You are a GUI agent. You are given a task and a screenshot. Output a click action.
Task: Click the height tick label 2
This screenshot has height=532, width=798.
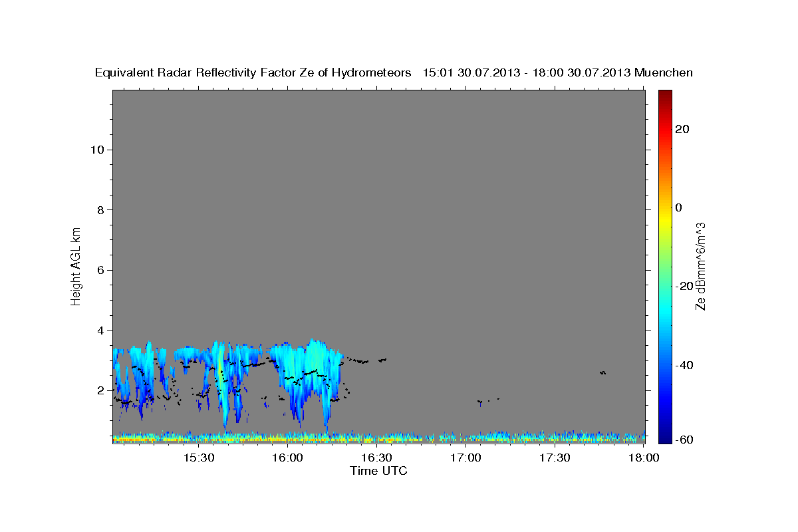coord(100,390)
